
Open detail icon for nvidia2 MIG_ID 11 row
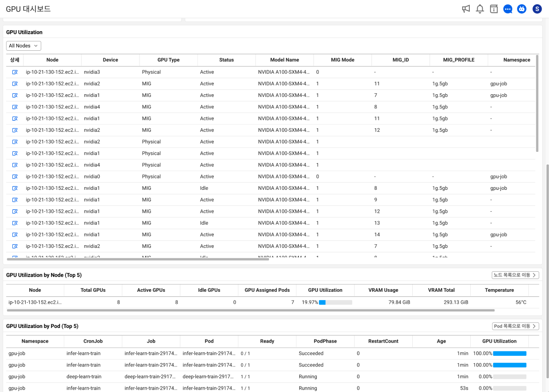15,84
